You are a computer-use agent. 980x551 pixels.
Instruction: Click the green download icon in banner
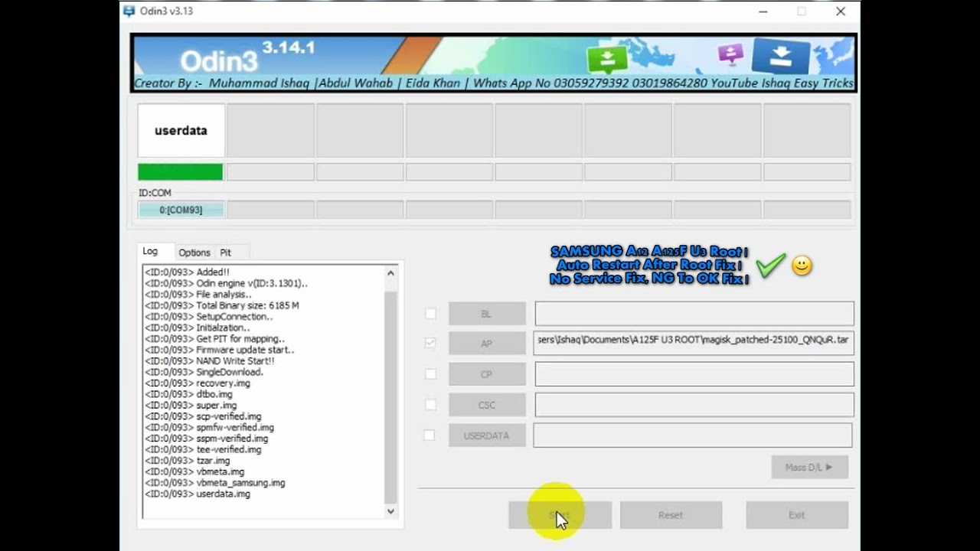[606, 60]
